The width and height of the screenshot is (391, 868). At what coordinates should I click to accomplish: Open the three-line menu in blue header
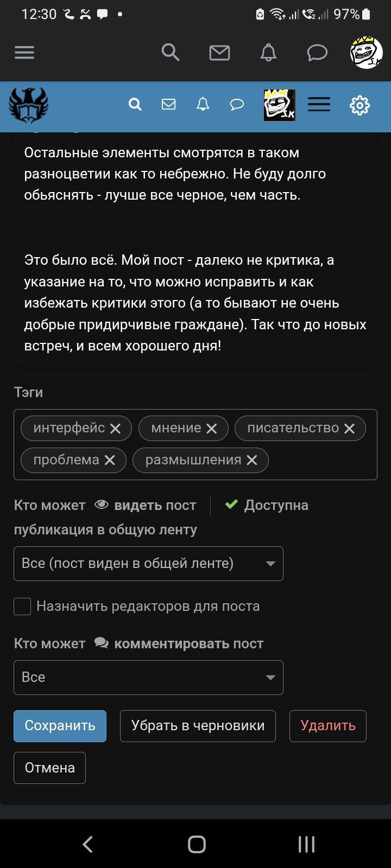pos(319,105)
